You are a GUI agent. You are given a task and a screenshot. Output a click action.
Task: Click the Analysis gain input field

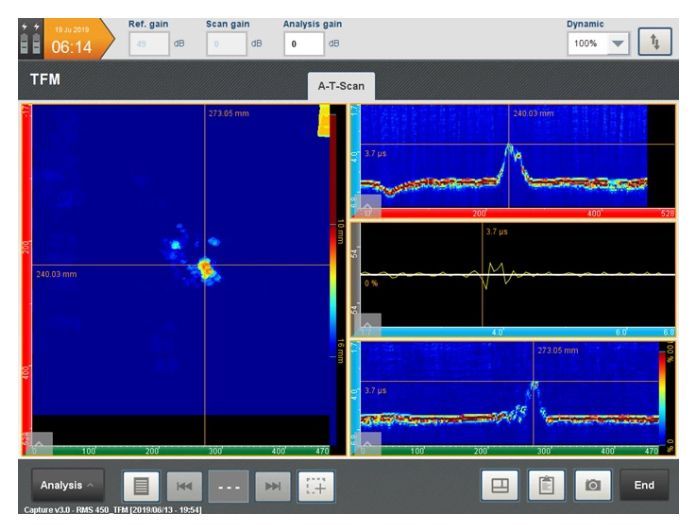point(303,44)
